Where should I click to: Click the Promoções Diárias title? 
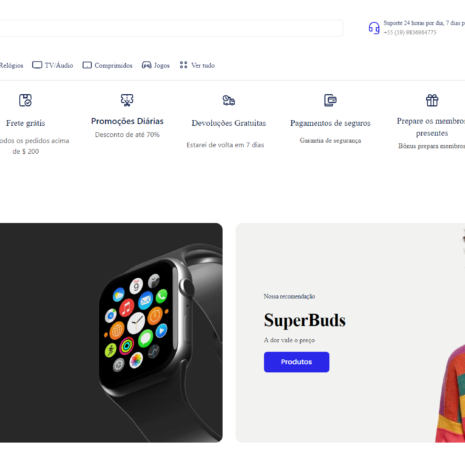tap(127, 121)
